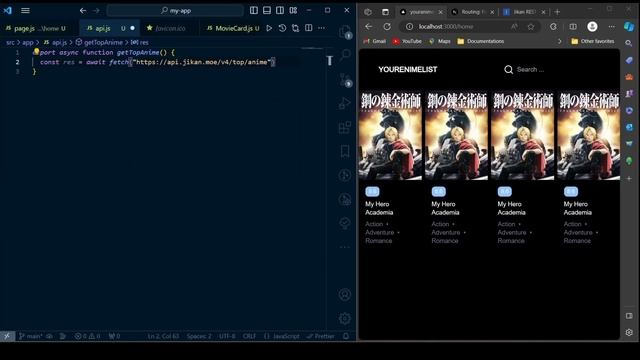Select the src breadcrumb segment
640x360 pixels.
(x=10, y=42)
